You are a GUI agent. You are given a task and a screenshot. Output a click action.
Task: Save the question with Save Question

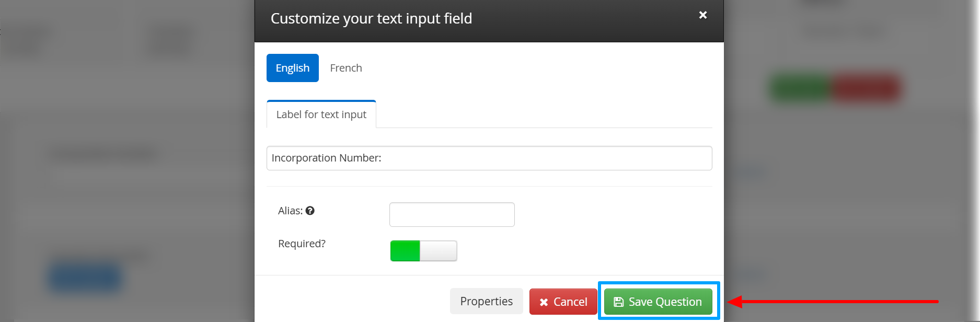click(x=658, y=302)
